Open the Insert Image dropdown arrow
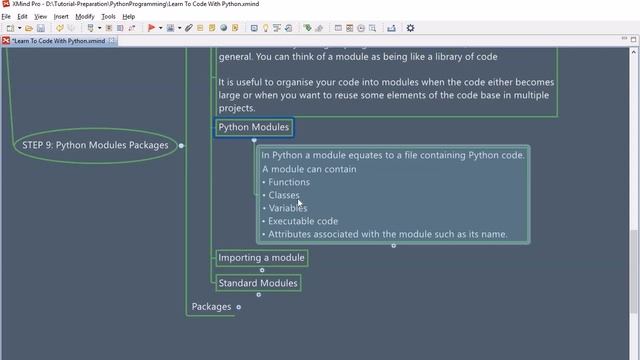The width and height of the screenshot is (640, 360). point(180,28)
